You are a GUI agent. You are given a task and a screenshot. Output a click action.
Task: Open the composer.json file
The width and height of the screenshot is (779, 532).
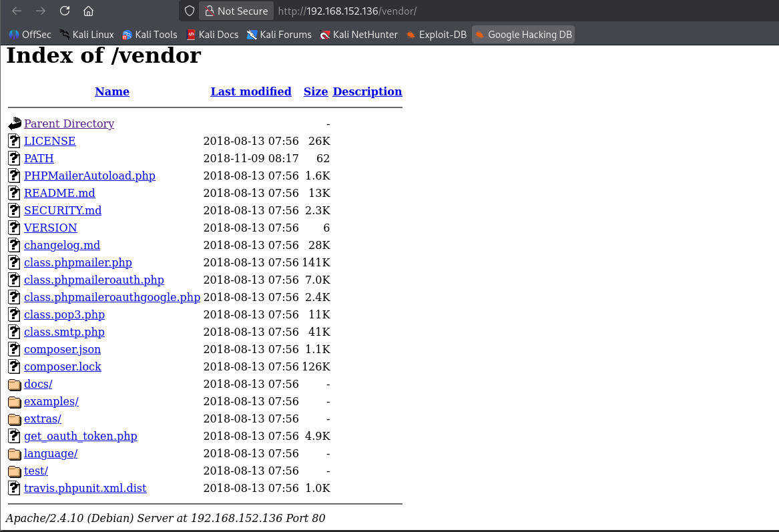point(62,349)
